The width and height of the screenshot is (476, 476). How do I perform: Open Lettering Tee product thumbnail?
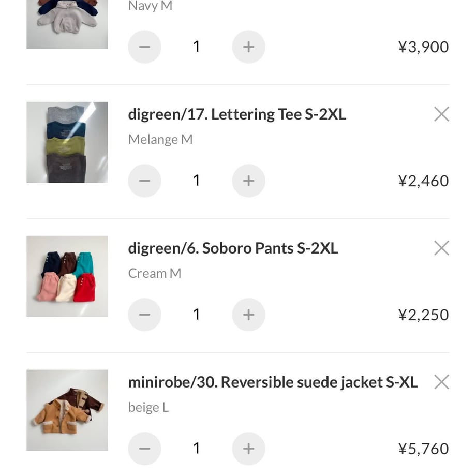click(x=67, y=142)
